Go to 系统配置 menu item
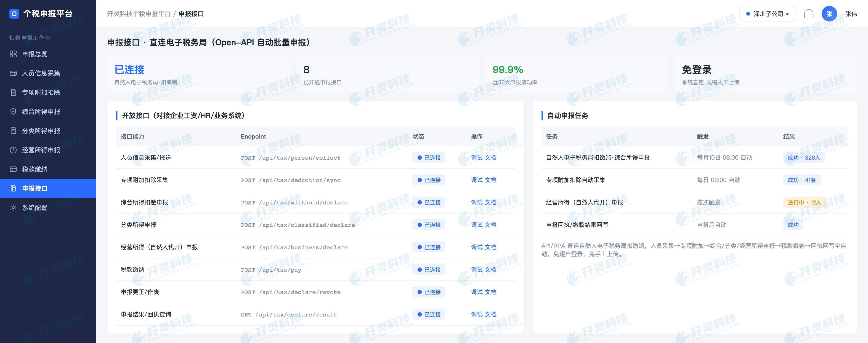Image resolution: width=868 pixels, height=343 pixels. (x=48, y=208)
